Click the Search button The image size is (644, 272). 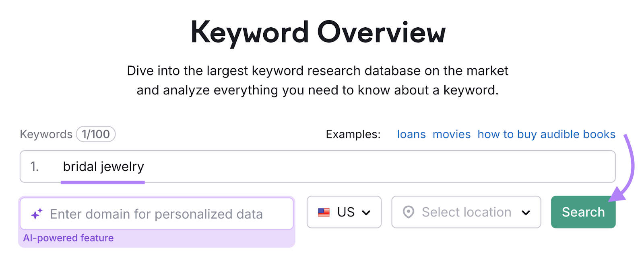(x=583, y=212)
